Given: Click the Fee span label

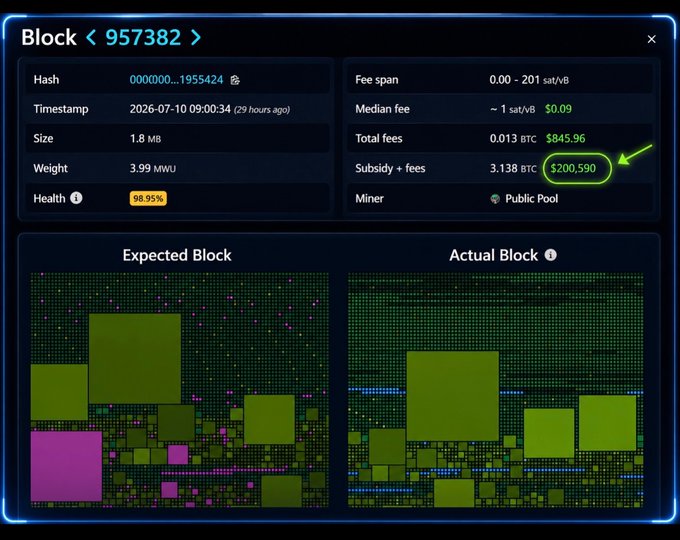Looking at the screenshot, I should pos(376,80).
